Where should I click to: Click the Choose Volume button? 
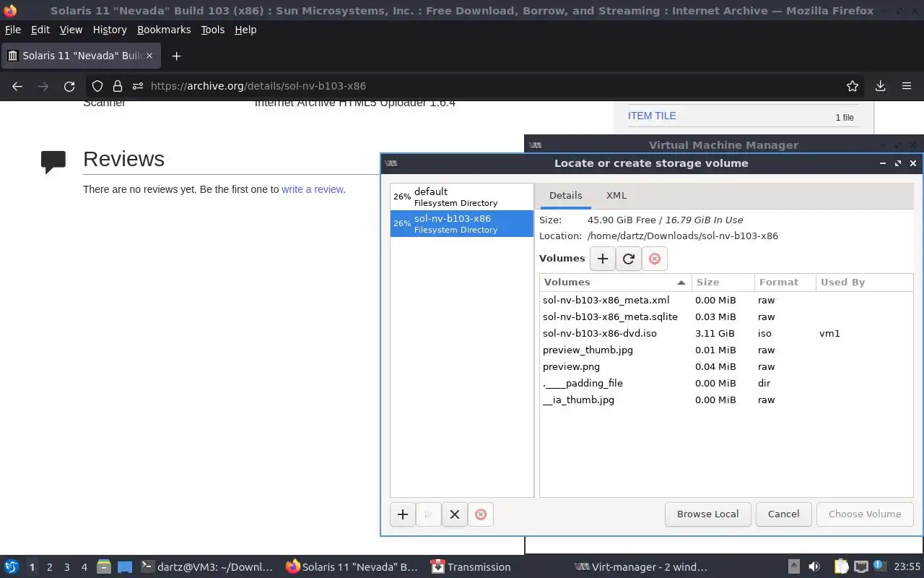coord(865,514)
